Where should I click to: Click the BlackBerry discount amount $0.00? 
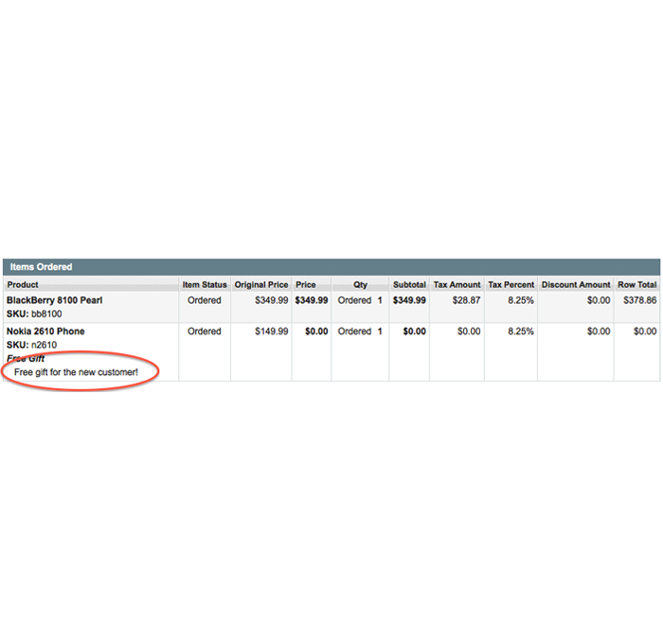pos(599,300)
